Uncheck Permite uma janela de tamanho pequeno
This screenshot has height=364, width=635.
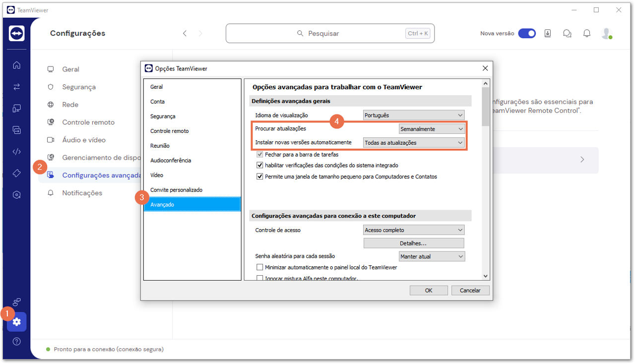click(x=259, y=176)
